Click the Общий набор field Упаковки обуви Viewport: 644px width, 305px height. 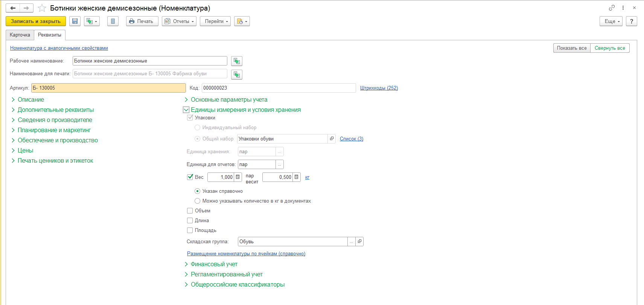283,139
